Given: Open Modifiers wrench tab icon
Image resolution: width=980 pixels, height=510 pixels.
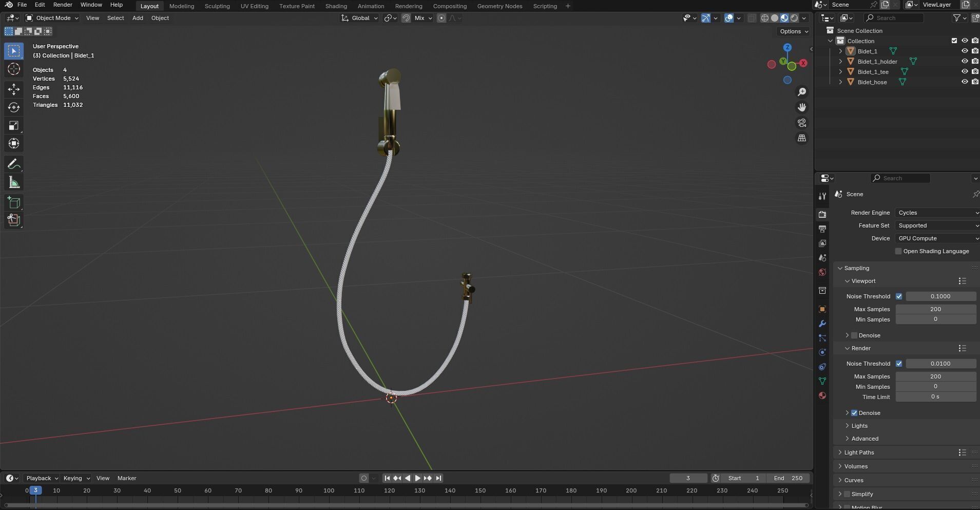Looking at the screenshot, I should pos(822,324).
